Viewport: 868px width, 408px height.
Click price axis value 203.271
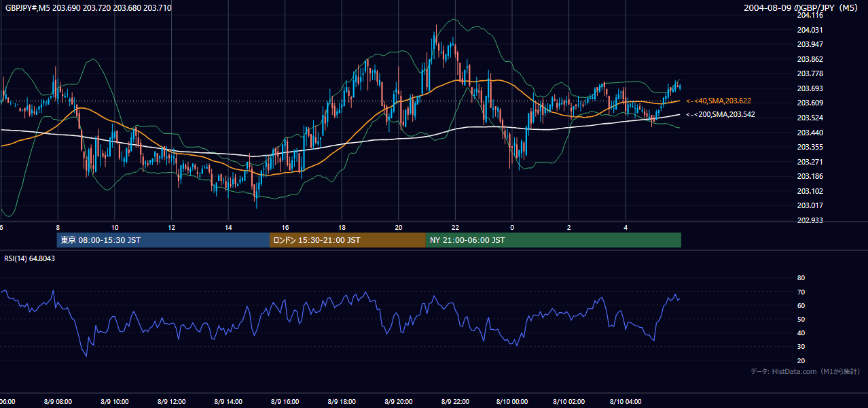click(x=810, y=162)
